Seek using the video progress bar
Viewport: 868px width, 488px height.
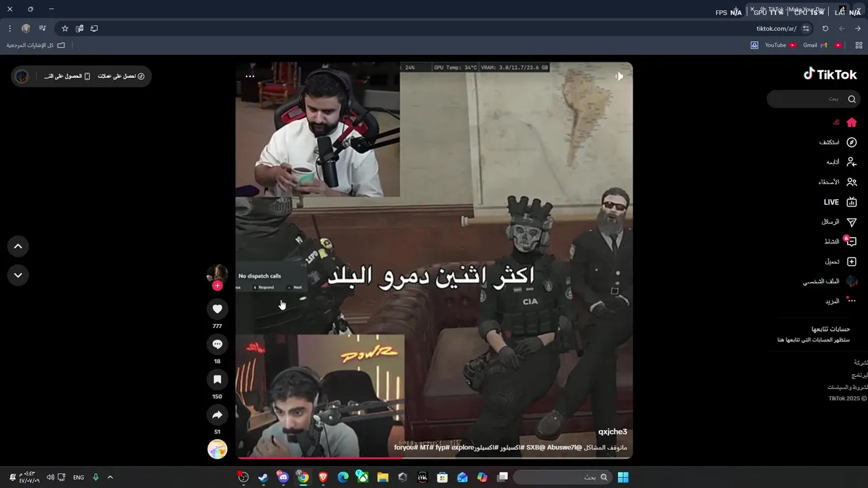(434, 457)
